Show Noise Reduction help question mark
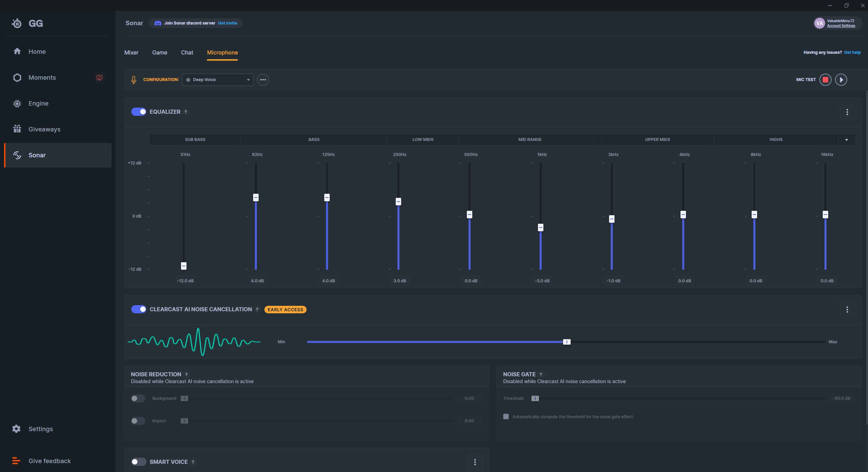Screen dimensions: 868x472 (186, 375)
